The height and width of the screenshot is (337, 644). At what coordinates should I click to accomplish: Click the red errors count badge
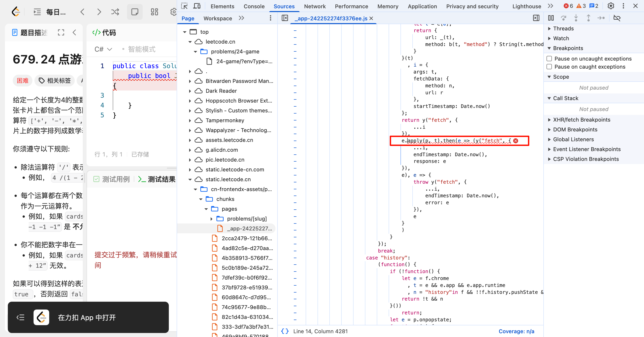pos(568,6)
